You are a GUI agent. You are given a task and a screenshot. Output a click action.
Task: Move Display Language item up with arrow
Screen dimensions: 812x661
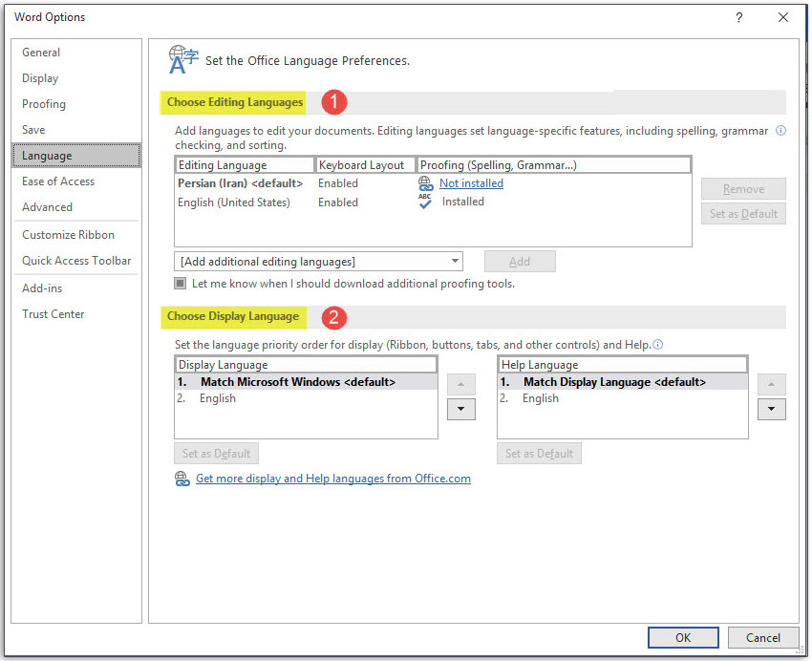[x=460, y=384]
